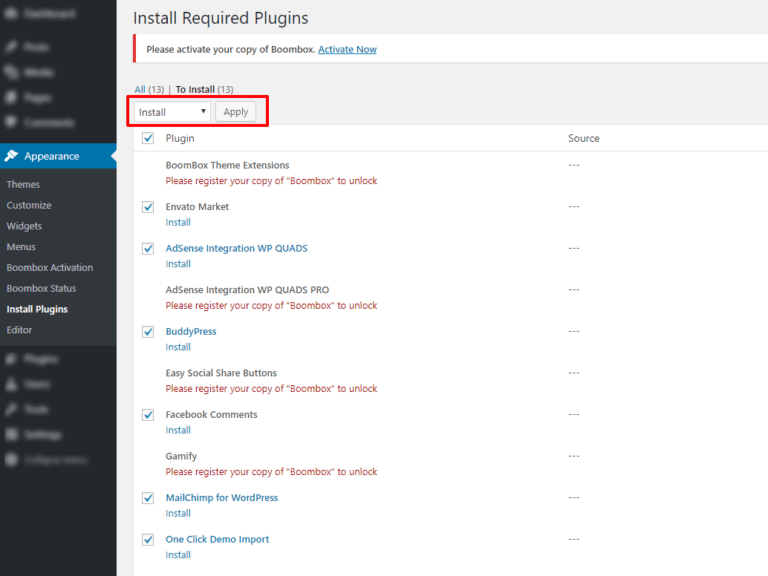The height and width of the screenshot is (576, 768).
Task: Open the Themes submenu item
Action: [23, 184]
